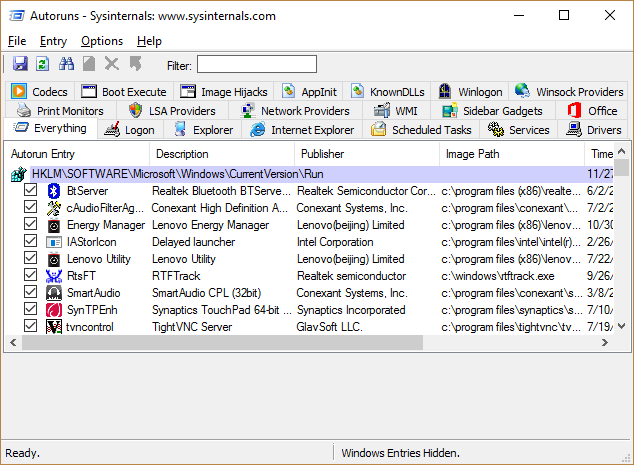
Task: Open the Scheduled Tasks tab
Action: pyautogui.click(x=421, y=130)
